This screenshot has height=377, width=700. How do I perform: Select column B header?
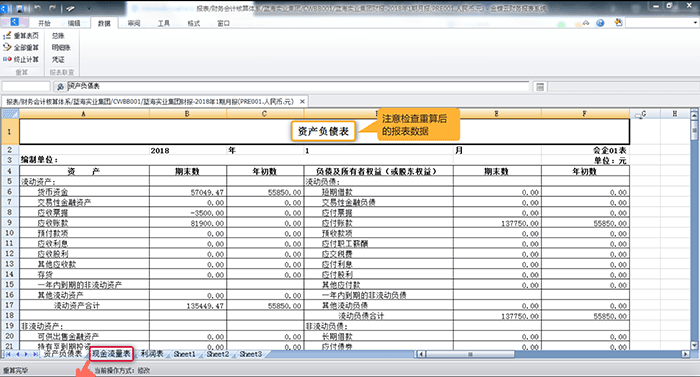188,114
